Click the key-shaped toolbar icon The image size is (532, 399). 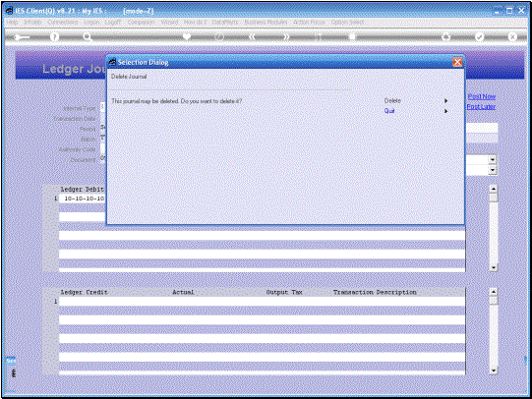(22, 37)
